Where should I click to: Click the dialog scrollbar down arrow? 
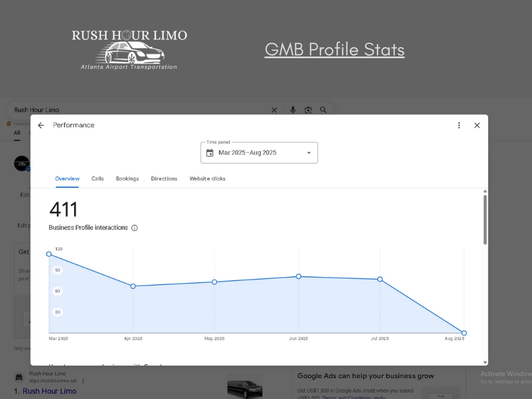[x=485, y=362]
